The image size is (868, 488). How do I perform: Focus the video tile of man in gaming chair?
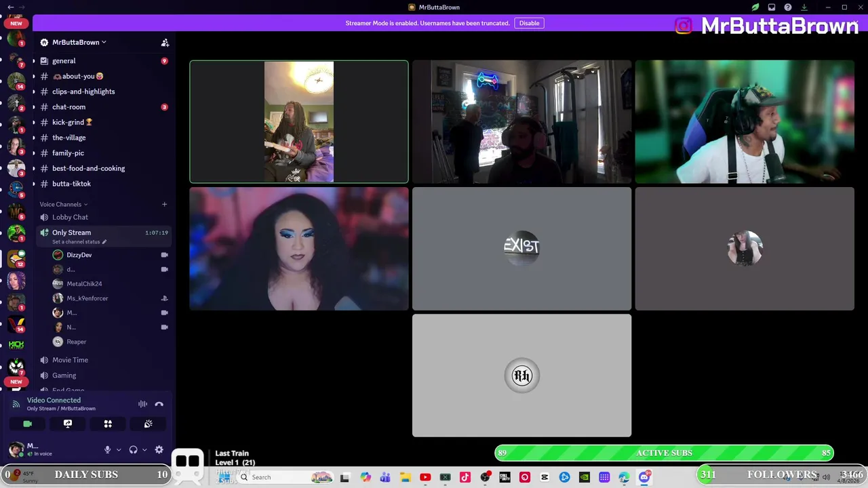pyautogui.click(x=745, y=122)
